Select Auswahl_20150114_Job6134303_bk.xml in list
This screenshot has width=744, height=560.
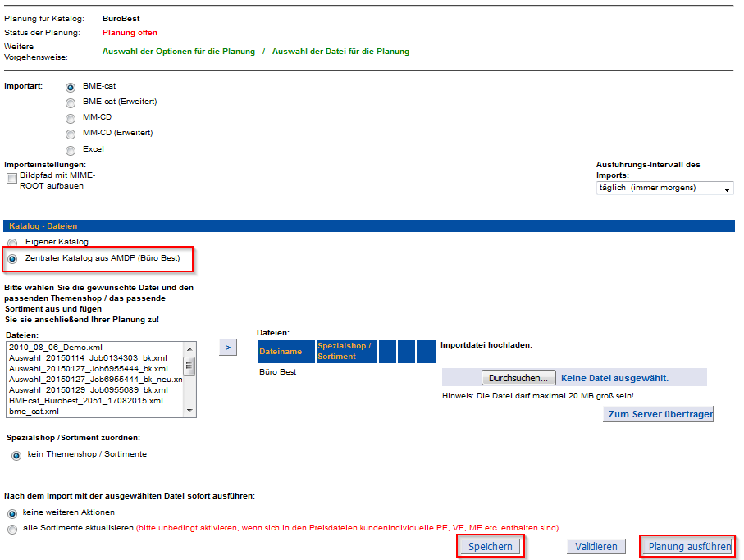coord(88,358)
